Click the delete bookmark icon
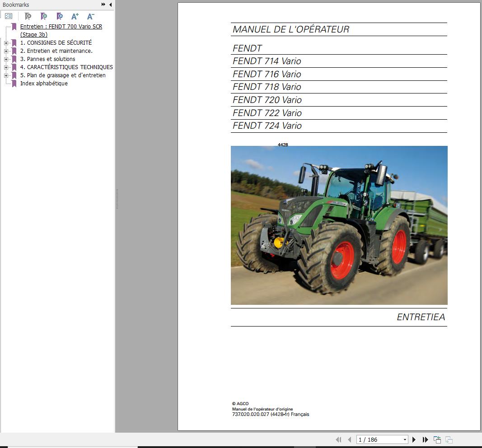Image resolution: width=482 pixels, height=448 pixels. coord(28,16)
